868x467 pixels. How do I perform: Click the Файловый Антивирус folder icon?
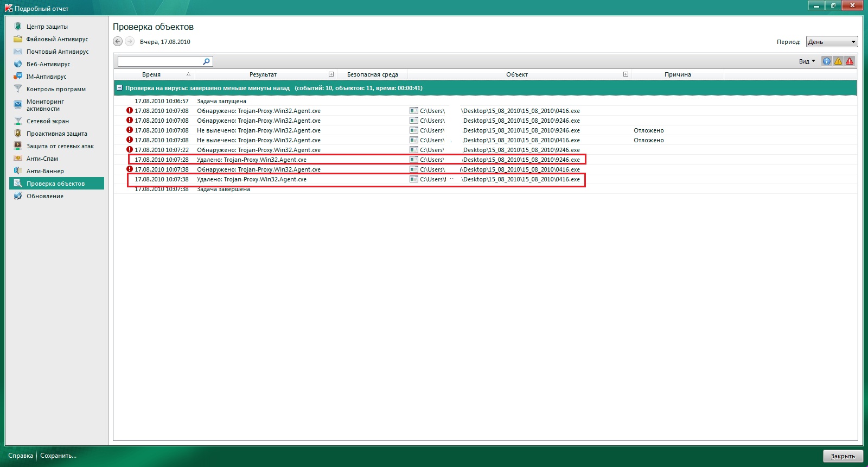pyautogui.click(x=18, y=39)
